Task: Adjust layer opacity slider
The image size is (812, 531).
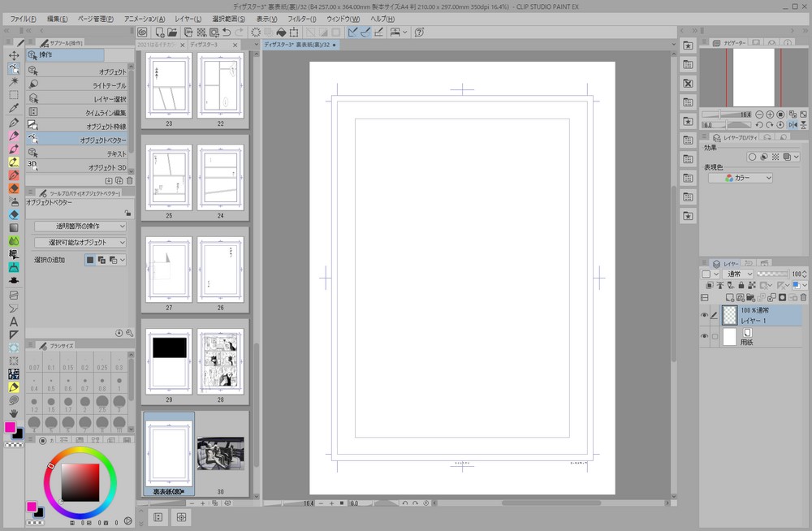Action: (772, 274)
